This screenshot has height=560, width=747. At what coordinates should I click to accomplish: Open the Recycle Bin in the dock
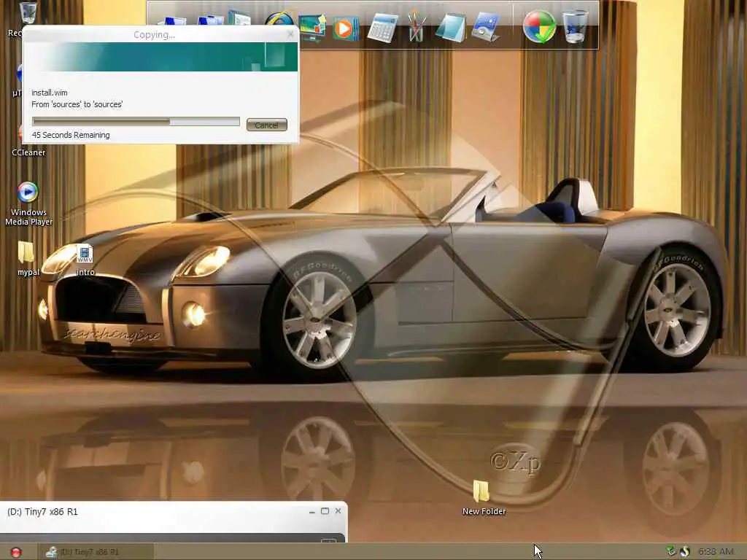click(575, 27)
